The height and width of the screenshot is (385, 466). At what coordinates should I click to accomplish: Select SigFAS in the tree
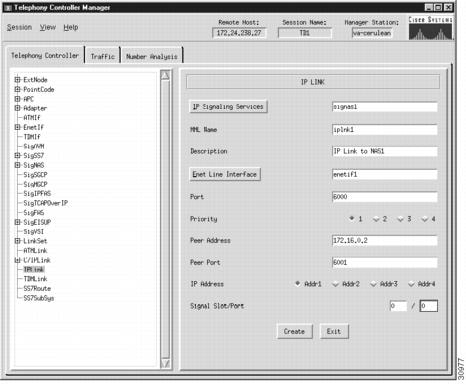point(34,212)
